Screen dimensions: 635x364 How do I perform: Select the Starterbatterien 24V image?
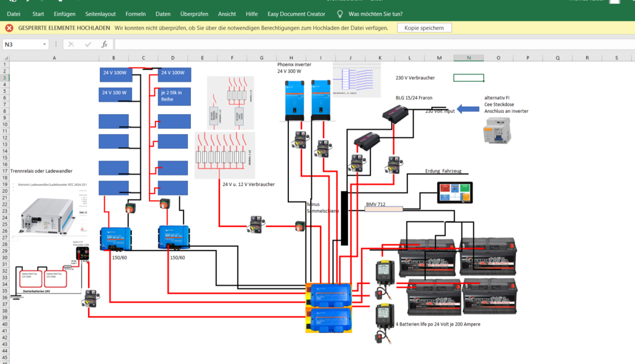click(43, 280)
